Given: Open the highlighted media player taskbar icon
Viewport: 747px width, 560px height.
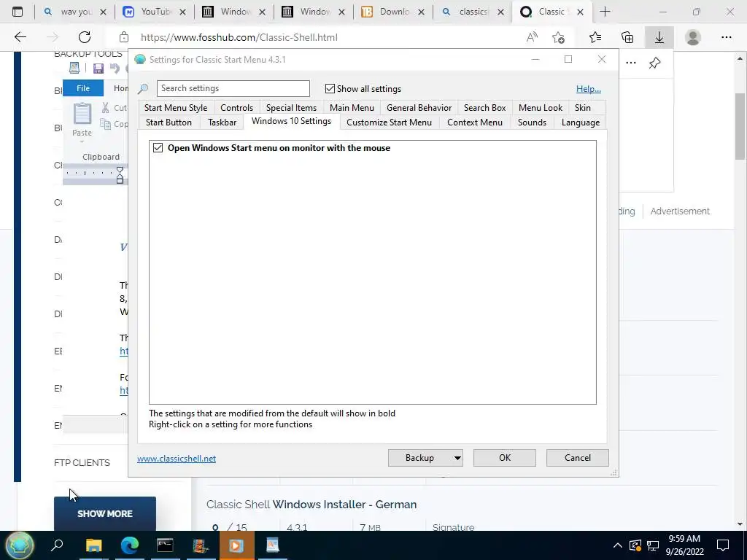Looking at the screenshot, I should tap(237, 545).
